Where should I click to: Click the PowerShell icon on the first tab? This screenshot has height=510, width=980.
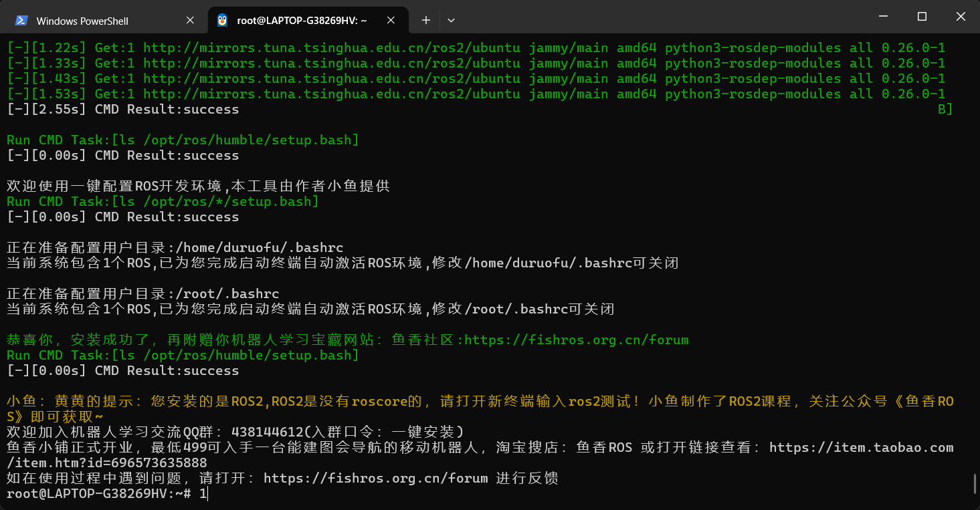[21, 21]
